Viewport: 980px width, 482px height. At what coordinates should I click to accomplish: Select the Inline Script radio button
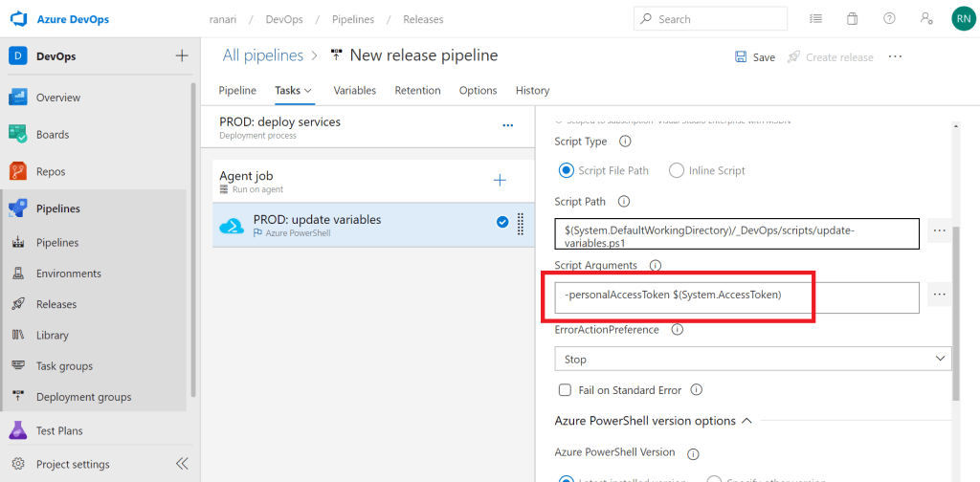point(677,170)
